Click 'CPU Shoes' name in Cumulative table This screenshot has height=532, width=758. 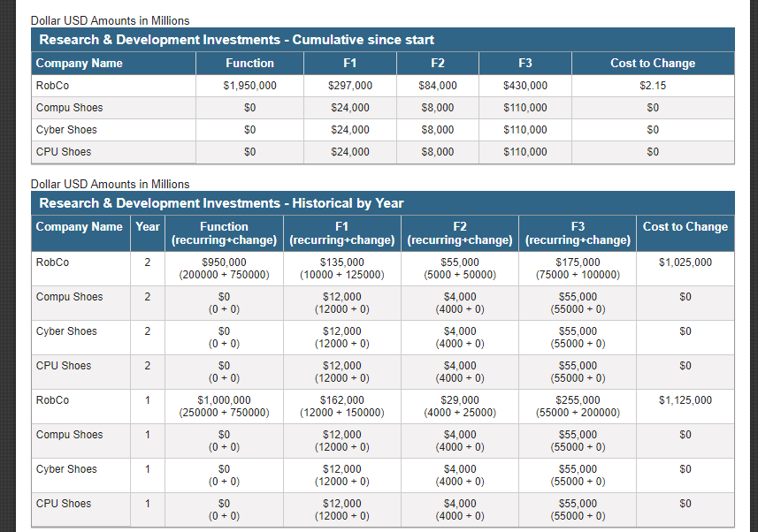coord(64,152)
